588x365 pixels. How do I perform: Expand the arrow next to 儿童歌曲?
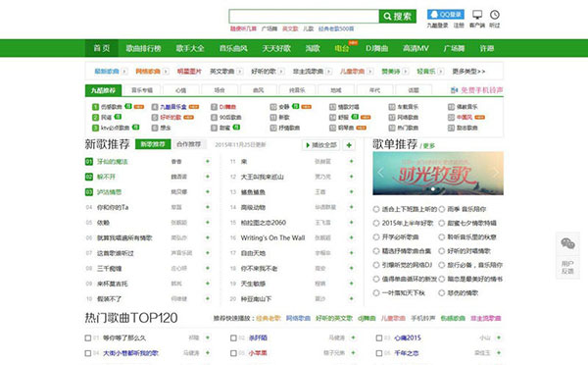pyautogui.click(x=370, y=71)
